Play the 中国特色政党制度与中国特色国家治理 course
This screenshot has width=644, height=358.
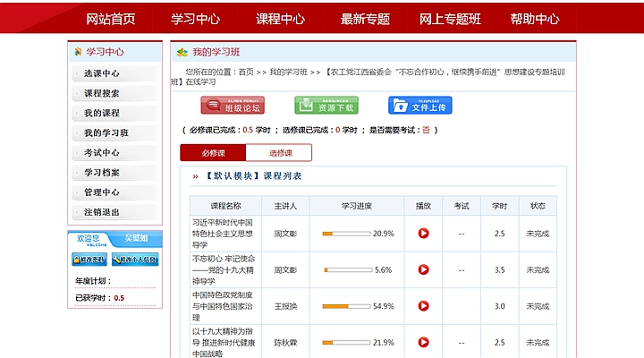[423, 306]
